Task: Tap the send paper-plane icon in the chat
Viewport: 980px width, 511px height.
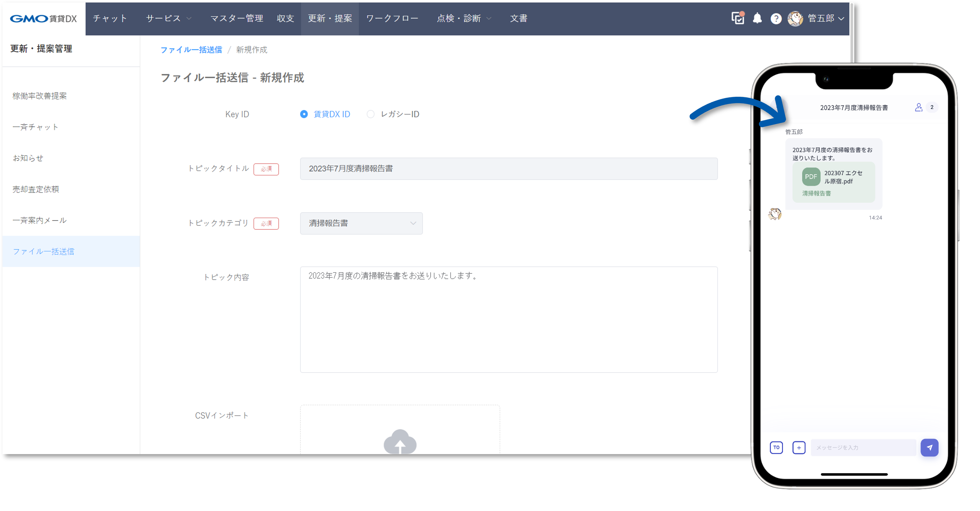Action: click(930, 447)
